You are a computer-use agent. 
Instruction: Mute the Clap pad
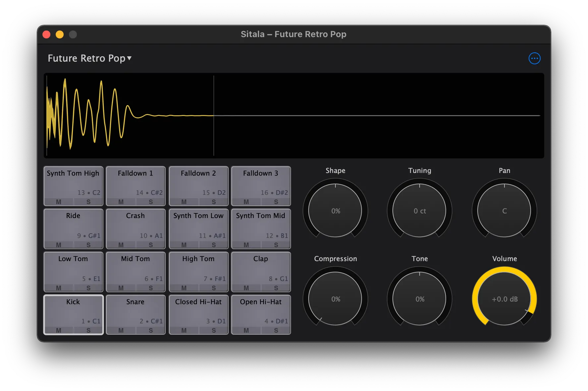(x=246, y=288)
